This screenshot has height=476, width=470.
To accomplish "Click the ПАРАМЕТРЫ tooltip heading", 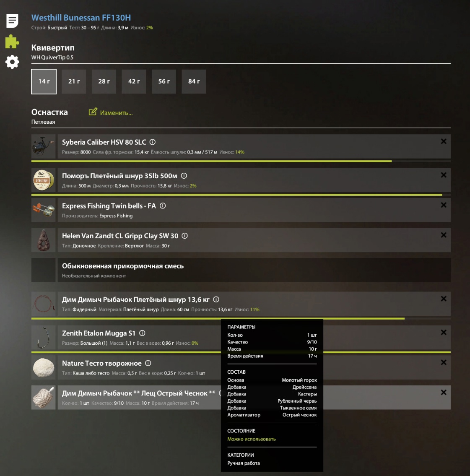I will point(241,327).
